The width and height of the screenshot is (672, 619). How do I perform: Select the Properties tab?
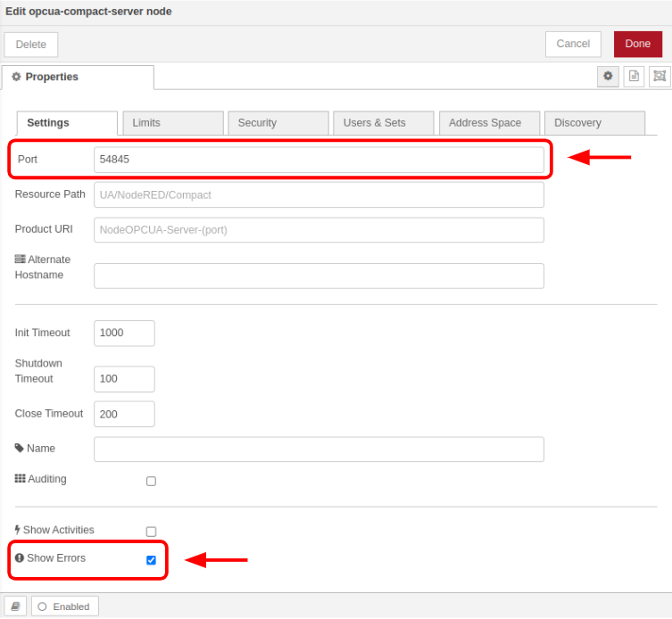tap(78, 77)
